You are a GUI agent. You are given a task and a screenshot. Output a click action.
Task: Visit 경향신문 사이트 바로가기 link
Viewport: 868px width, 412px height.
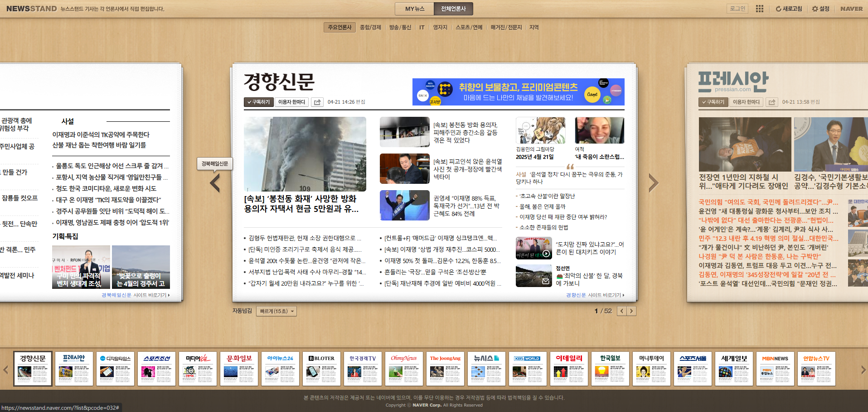point(595,295)
